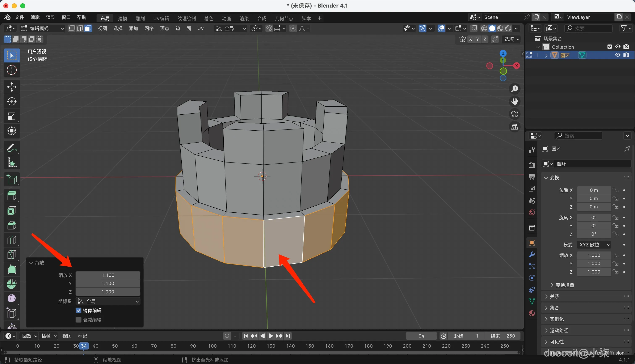Toggle camera view button in viewport

pos(514,114)
